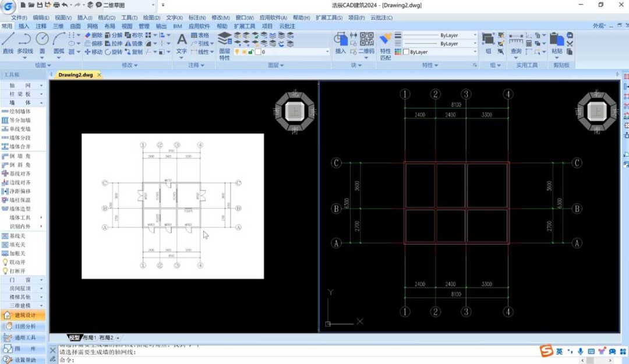The width and height of the screenshot is (629, 364).
Task: Click the command line input field
Action: (x=291, y=360)
